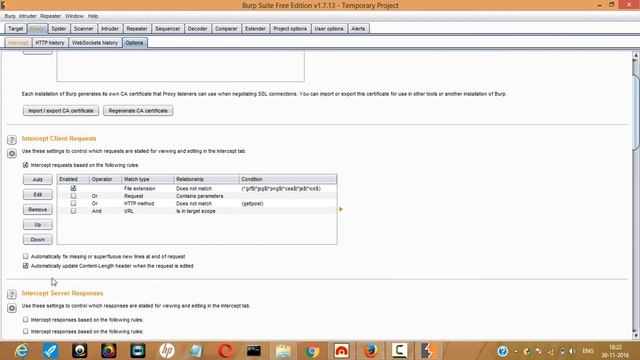Uncheck 'Automatically update Content-Length header'
Image resolution: width=640 pixels, height=360 pixels.
[26, 266]
